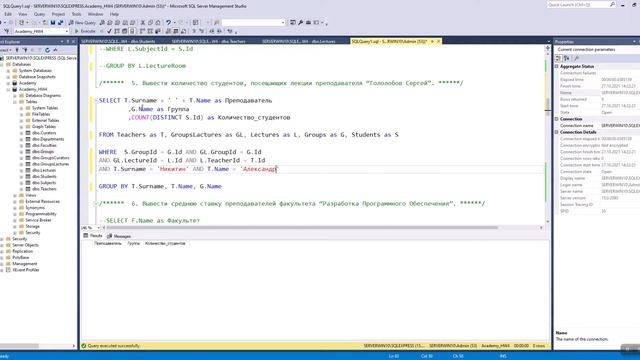The image size is (640, 360).
Task: Close the SQLQuery1.sql tab
Action: (439, 41)
